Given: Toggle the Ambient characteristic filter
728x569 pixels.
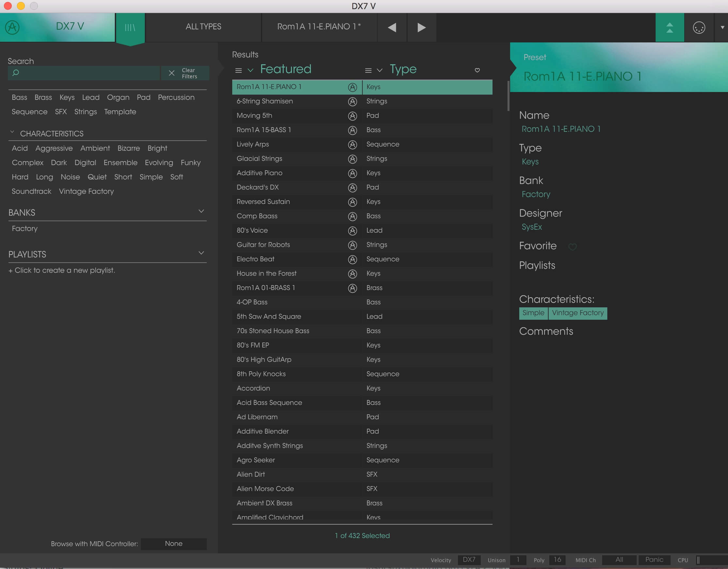Looking at the screenshot, I should (x=95, y=148).
